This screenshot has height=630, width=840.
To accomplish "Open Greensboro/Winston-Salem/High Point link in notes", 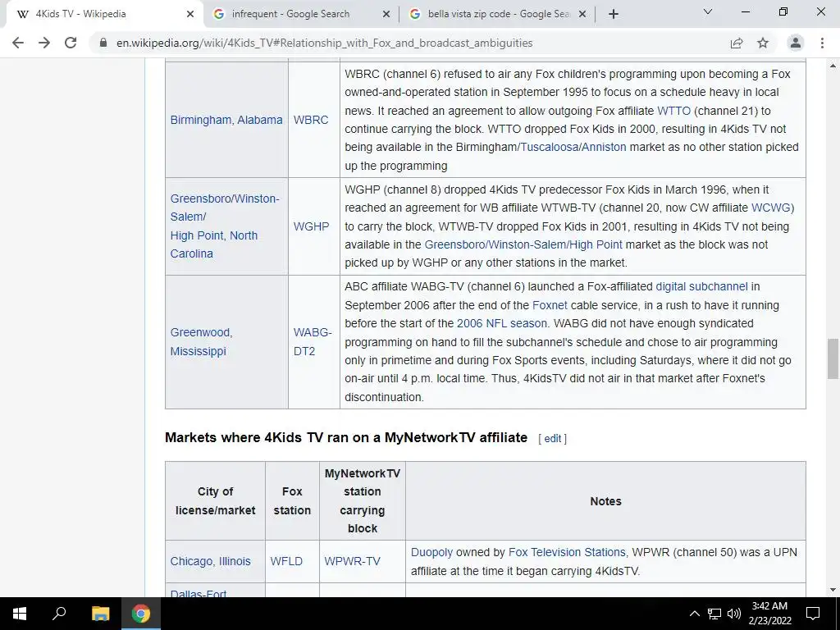I will pyautogui.click(x=523, y=244).
